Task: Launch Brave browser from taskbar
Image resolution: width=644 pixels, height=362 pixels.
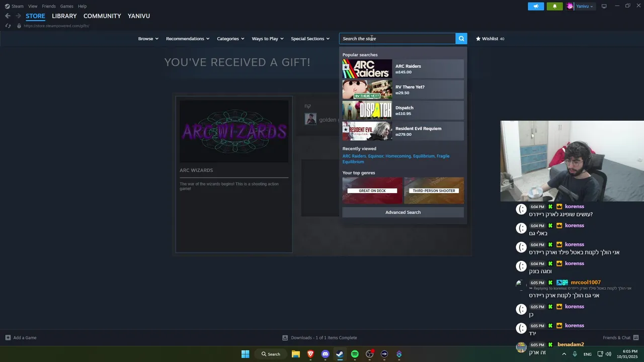Action: click(x=310, y=354)
